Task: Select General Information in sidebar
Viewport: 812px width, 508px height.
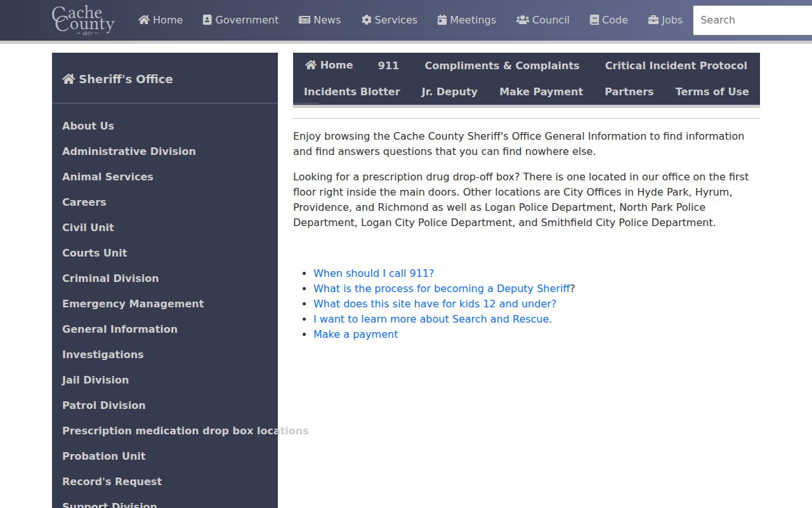Action: [120, 329]
